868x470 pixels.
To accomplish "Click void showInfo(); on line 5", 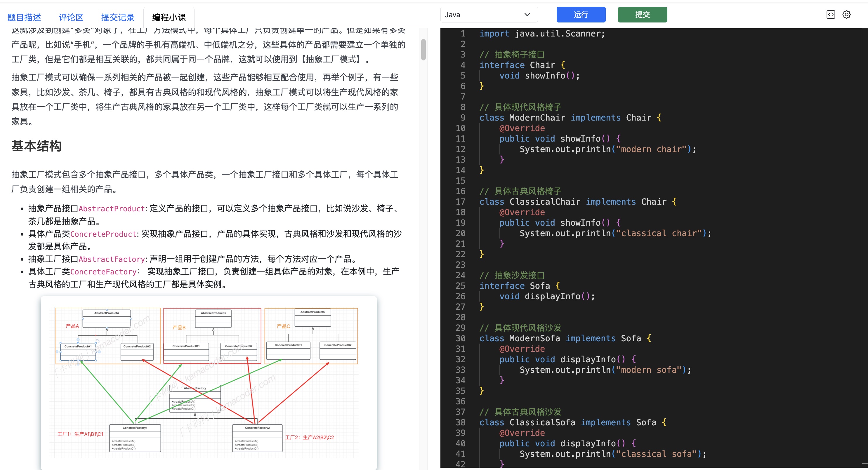I will tap(539, 76).
